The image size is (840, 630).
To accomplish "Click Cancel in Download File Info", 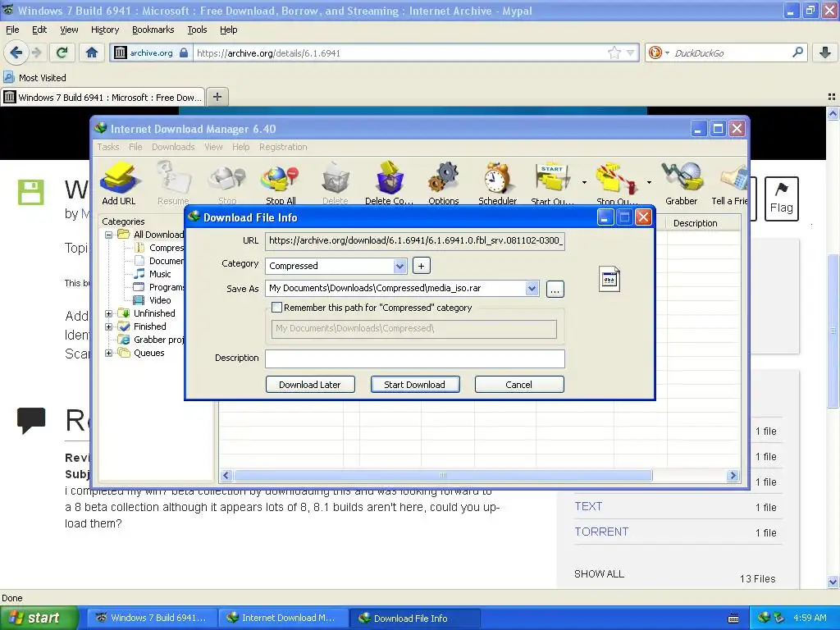I will 518,385.
